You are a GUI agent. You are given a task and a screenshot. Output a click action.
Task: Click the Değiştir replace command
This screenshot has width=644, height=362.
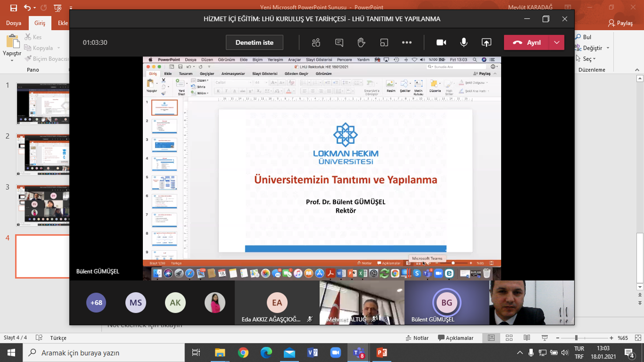[589, 48]
